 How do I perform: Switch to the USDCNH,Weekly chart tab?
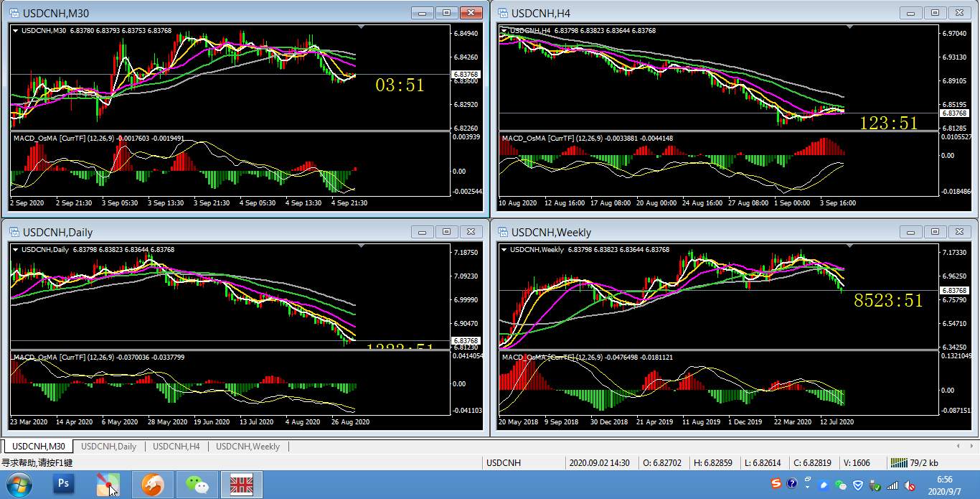248,447
